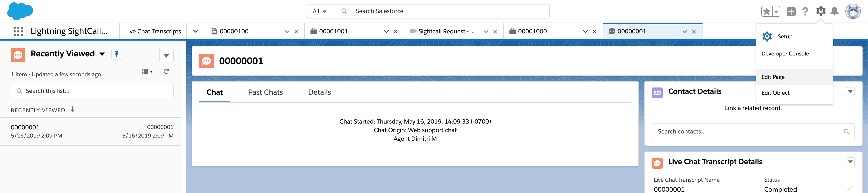Click the Contact Details heading

pos(694,92)
